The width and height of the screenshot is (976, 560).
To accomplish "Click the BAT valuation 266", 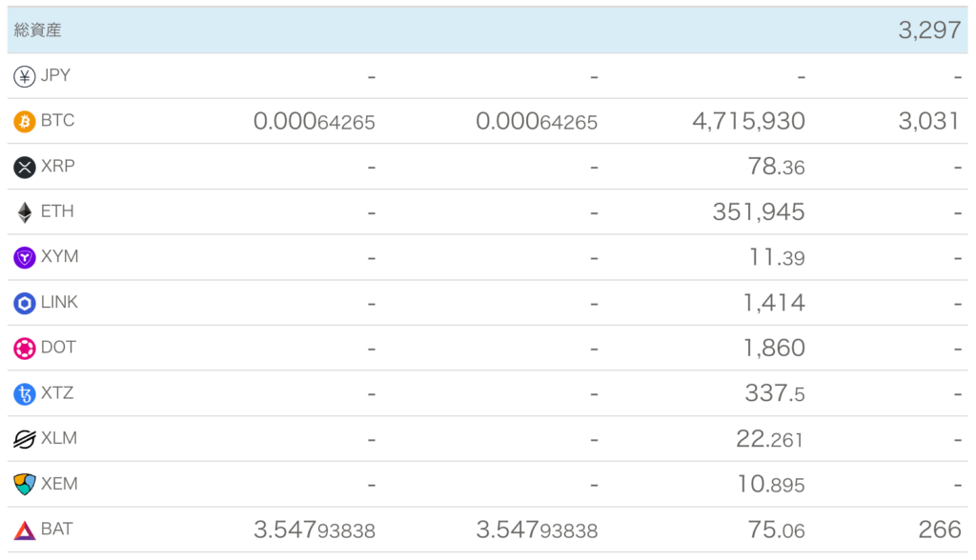I will (x=940, y=530).
